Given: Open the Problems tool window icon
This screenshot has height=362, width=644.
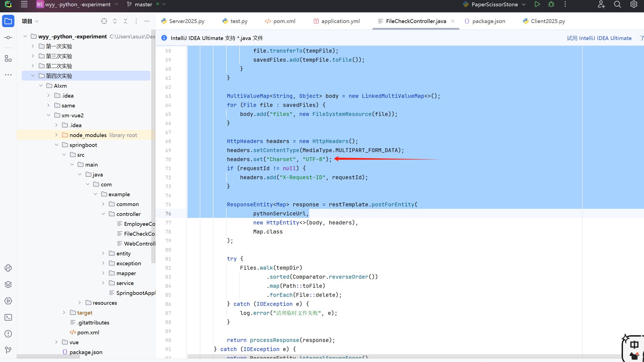Looking at the screenshot, I should click(x=8, y=334).
